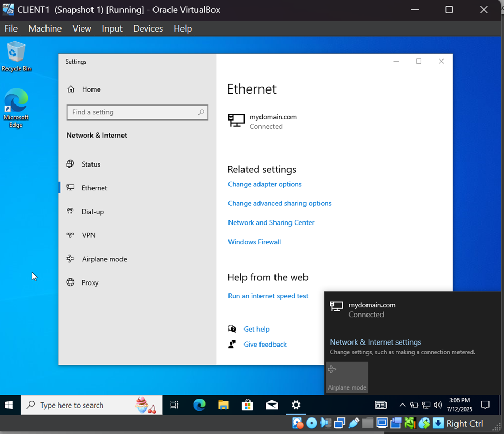Viewport: 504px width, 434px height.
Task: Click the volume speaker tray icon
Action: pos(438,405)
